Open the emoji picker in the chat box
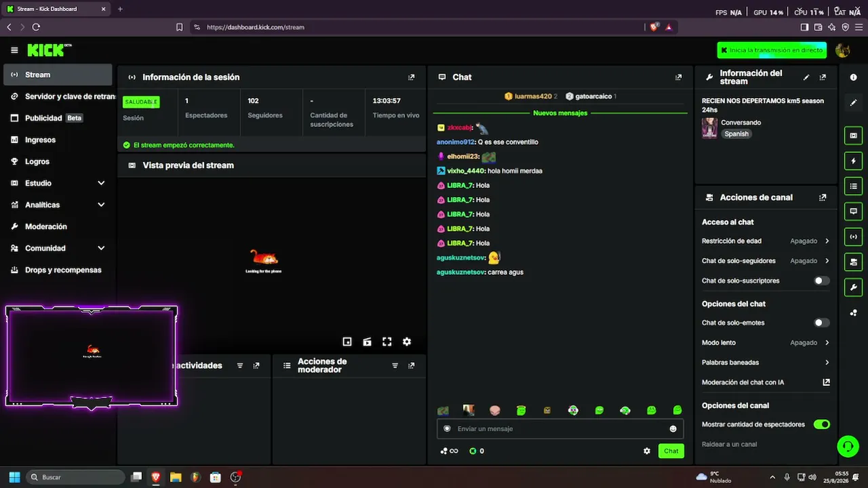The image size is (868, 488). (x=673, y=428)
